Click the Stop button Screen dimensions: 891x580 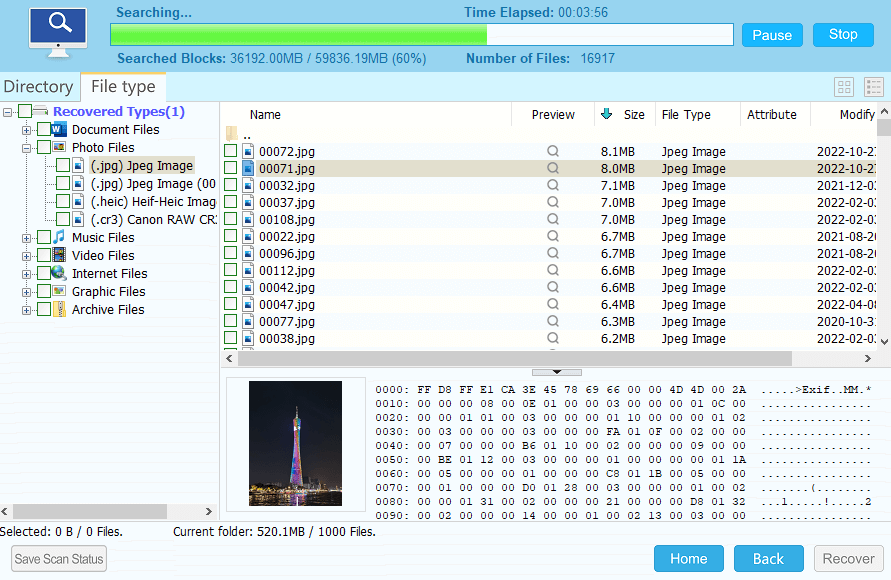click(x=843, y=35)
